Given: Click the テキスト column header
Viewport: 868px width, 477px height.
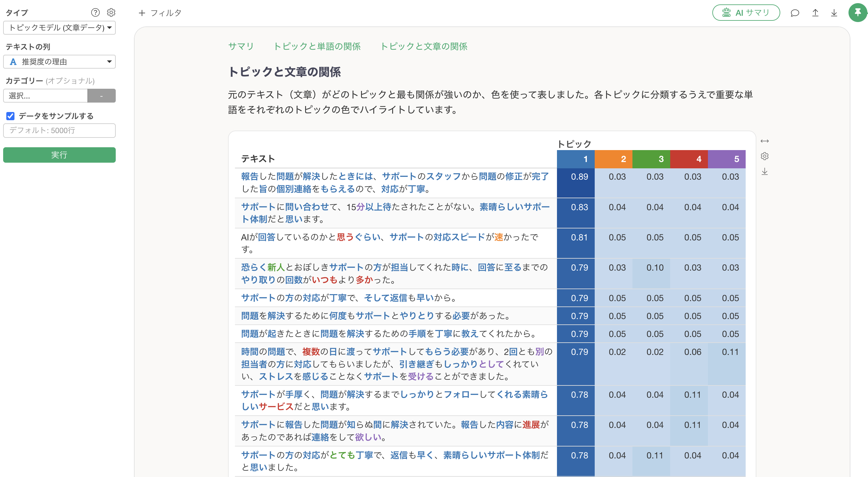Looking at the screenshot, I should coord(258,159).
